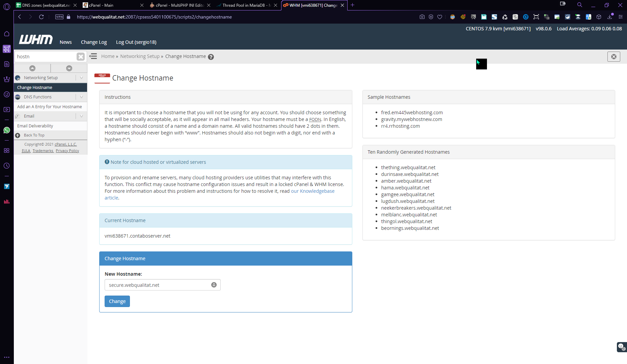This screenshot has height=364, width=627.
Task: Click the floppy disk save extension icon
Action: tap(484, 17)
